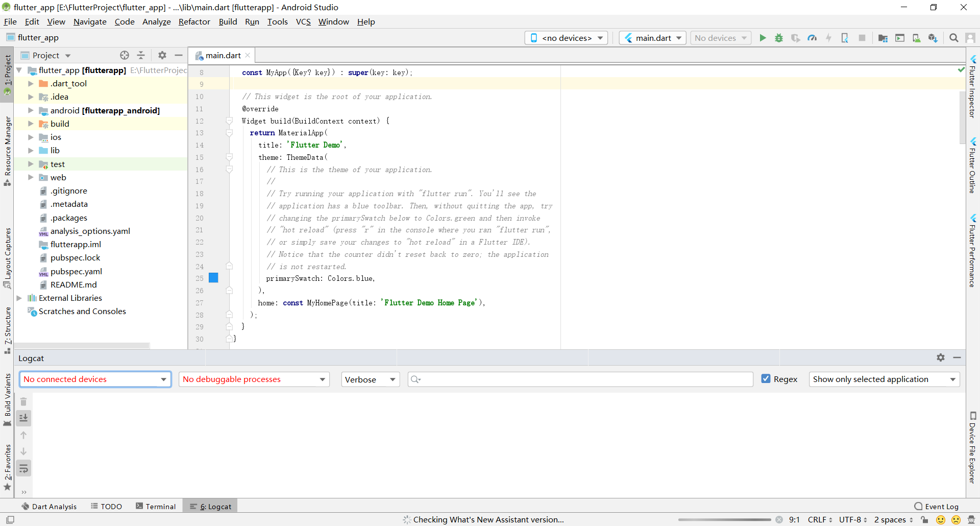Open Project Structure dialog from toolbar
The image size is (980, 526).
(883, 38)
